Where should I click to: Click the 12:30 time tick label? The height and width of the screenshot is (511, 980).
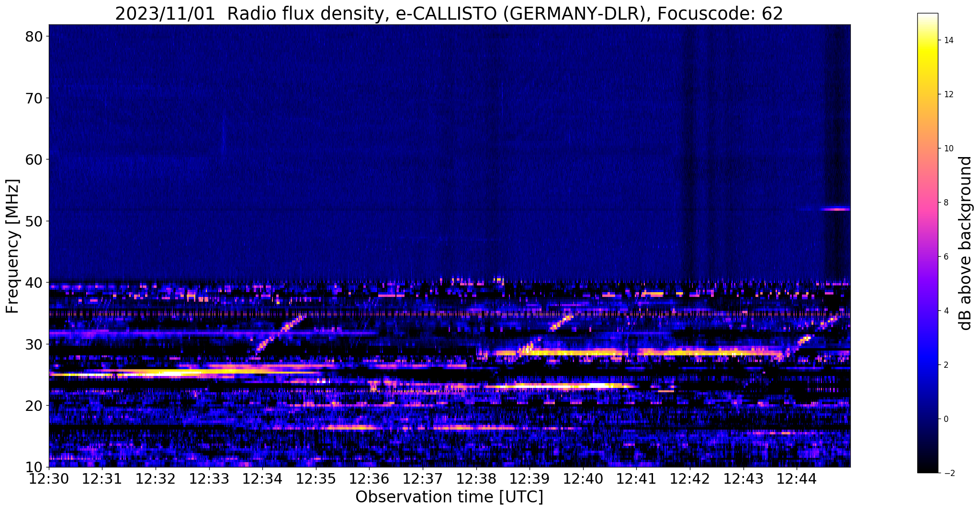49,478
